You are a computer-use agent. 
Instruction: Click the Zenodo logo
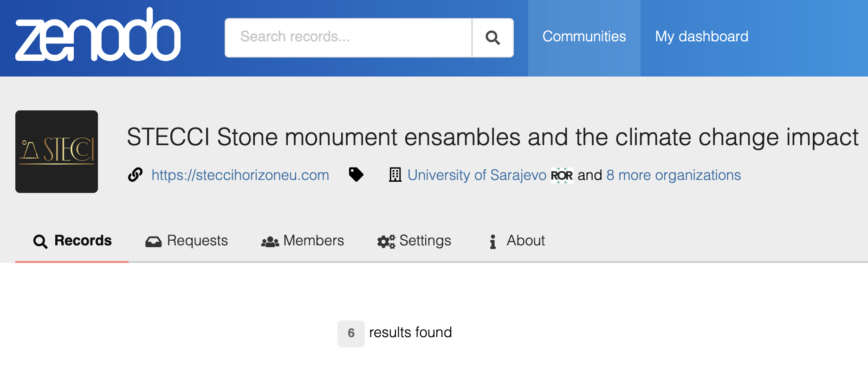[98, 35]
